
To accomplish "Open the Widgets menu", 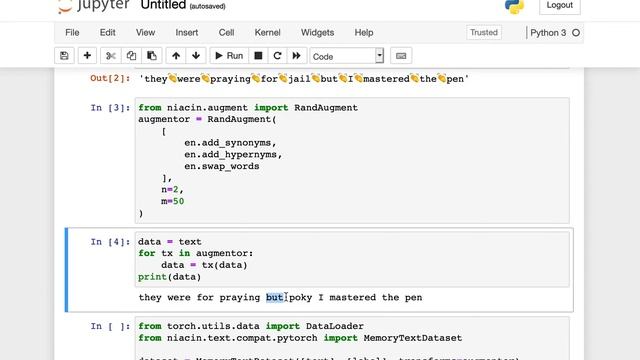I will pos(317,33).
